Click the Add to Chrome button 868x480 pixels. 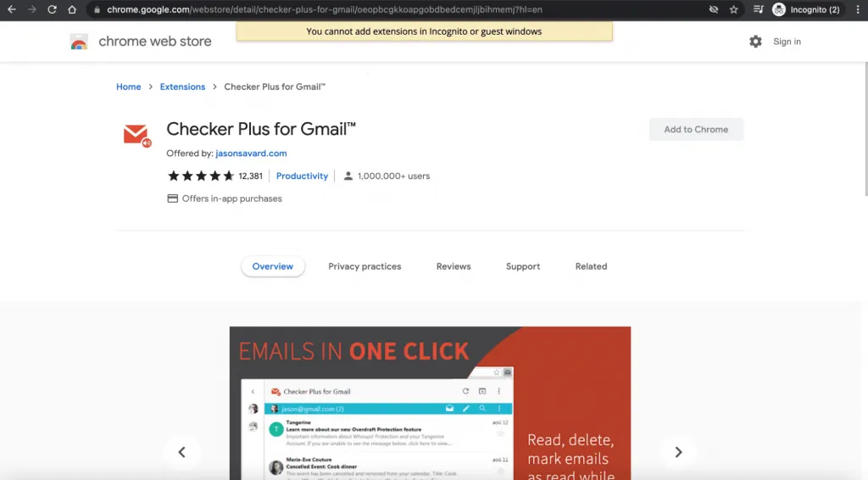(x=696, y=130)
